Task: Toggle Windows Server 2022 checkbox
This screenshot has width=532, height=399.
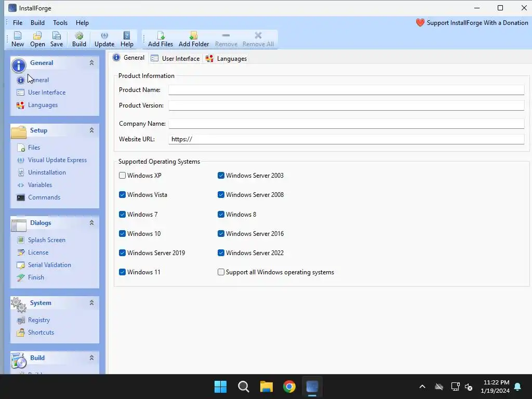Action: click(x=221, y=253)
